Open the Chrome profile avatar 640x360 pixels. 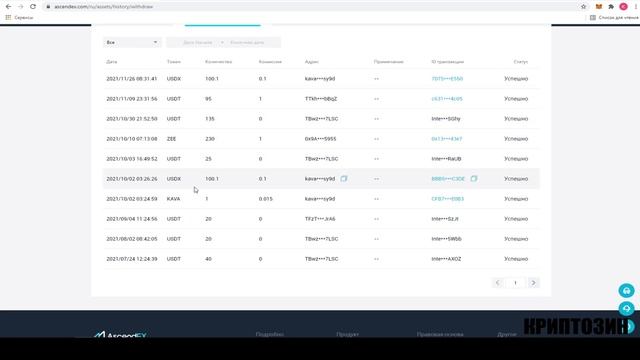623,7
